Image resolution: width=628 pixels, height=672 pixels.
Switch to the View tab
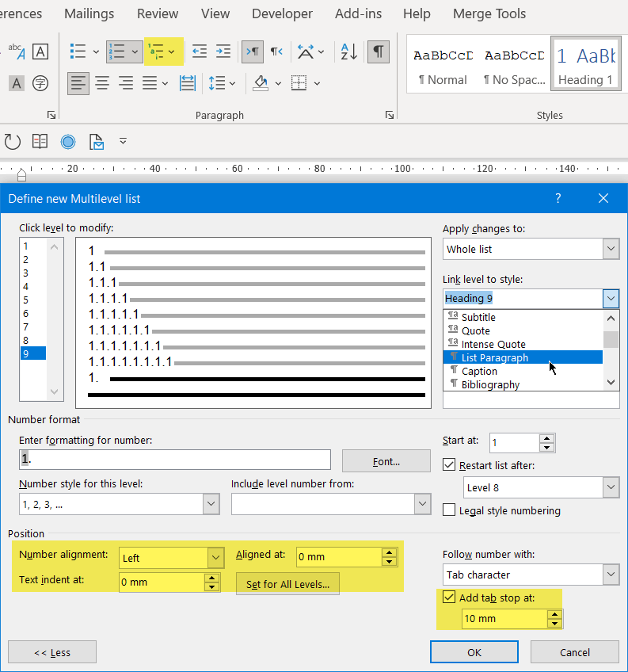click(215, 13)
